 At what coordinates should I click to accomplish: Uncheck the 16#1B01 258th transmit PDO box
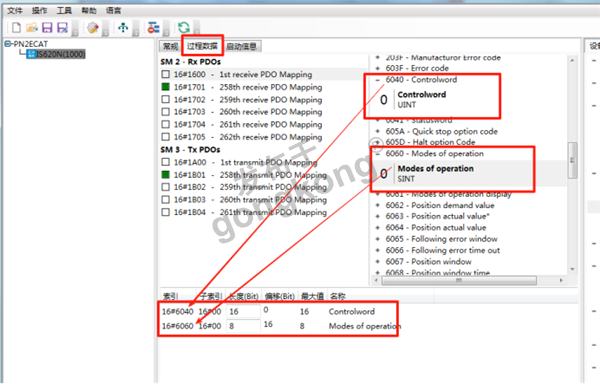(x=165, y=175)
